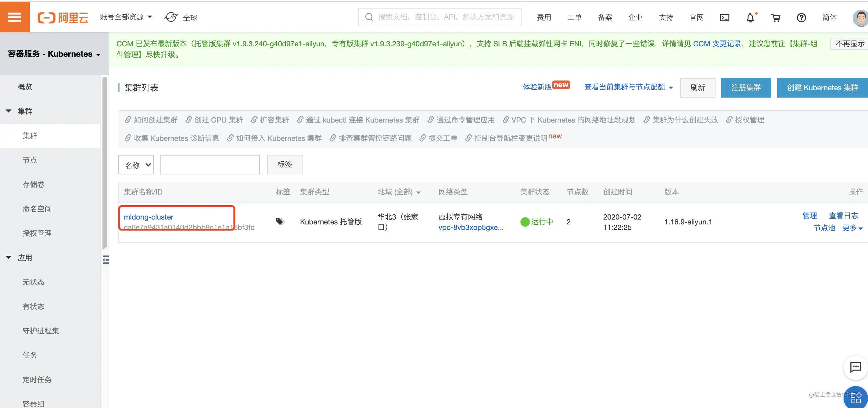Open the notifications bell
The height and width of the screenshot is (408, 868).
pyautogui.click(x=750, y=17)
